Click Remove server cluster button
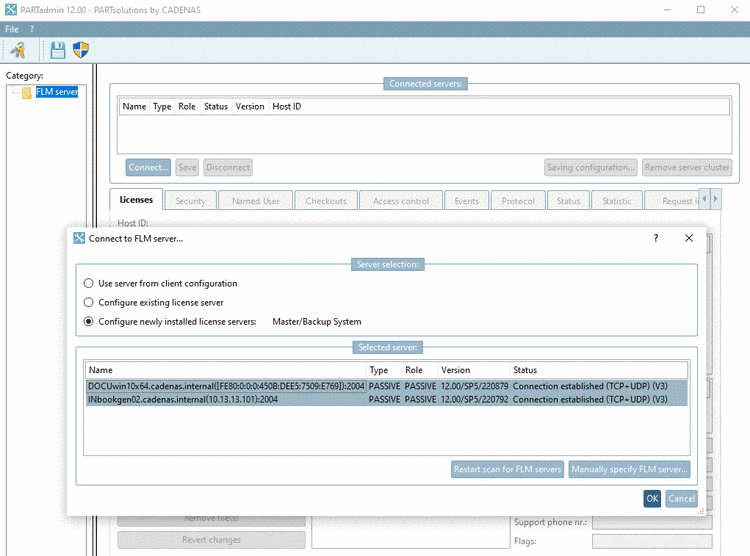This screenshot has width=750, height=556. [687, 167]
